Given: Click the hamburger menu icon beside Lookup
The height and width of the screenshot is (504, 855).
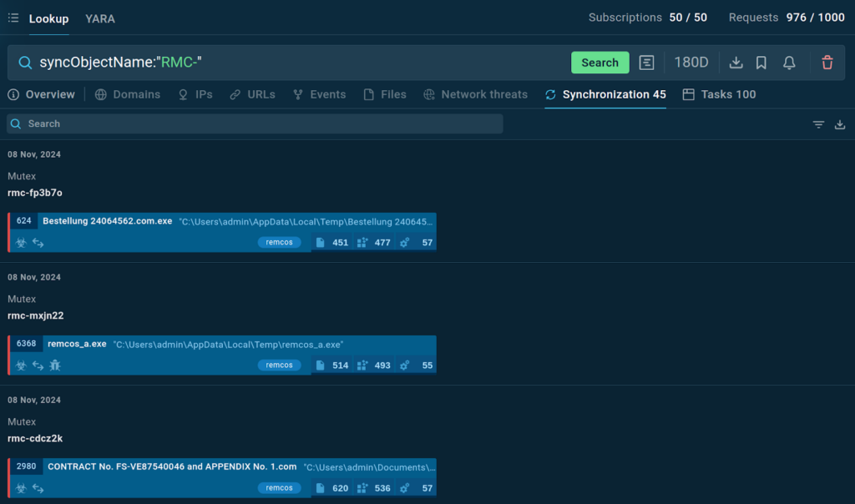Looking at the screenshot, I should pyautogui.click(x=13, y=18).
